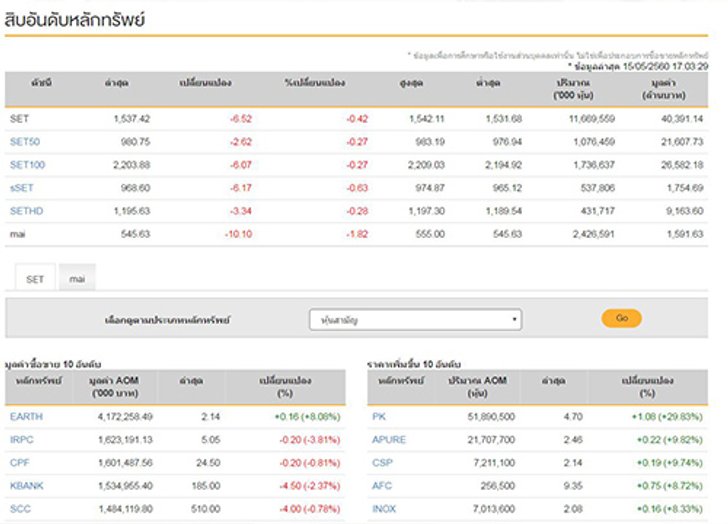Select the CPF price 24.50
Image resolution: width=728 pixels, height=524 pixels.
(208, 463)
